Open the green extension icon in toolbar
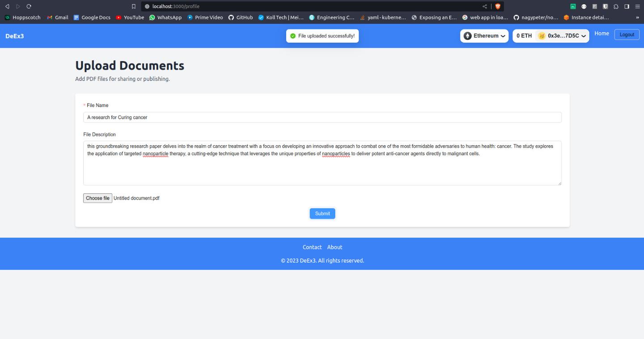The height and width of the screenshot is (339, 644). [x=573, y=6]
